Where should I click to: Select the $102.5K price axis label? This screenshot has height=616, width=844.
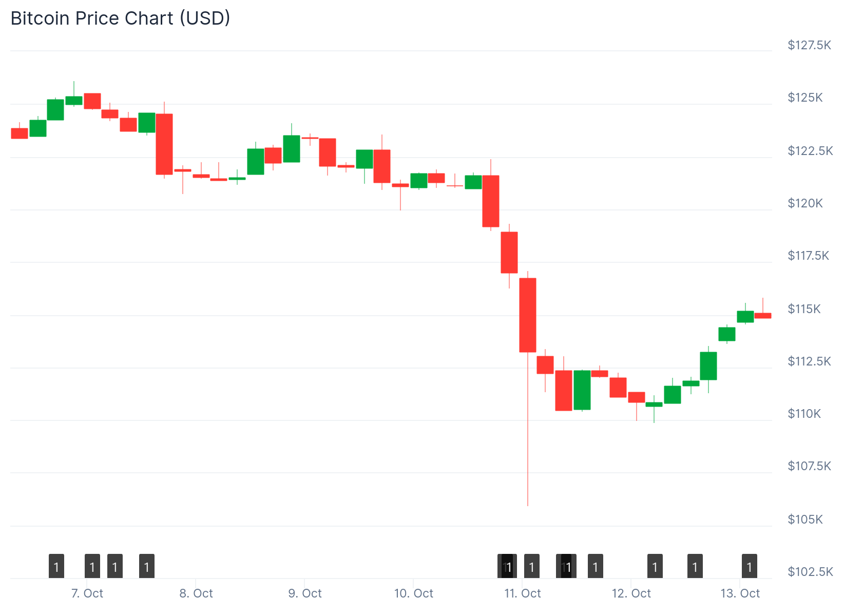(810, 571)
